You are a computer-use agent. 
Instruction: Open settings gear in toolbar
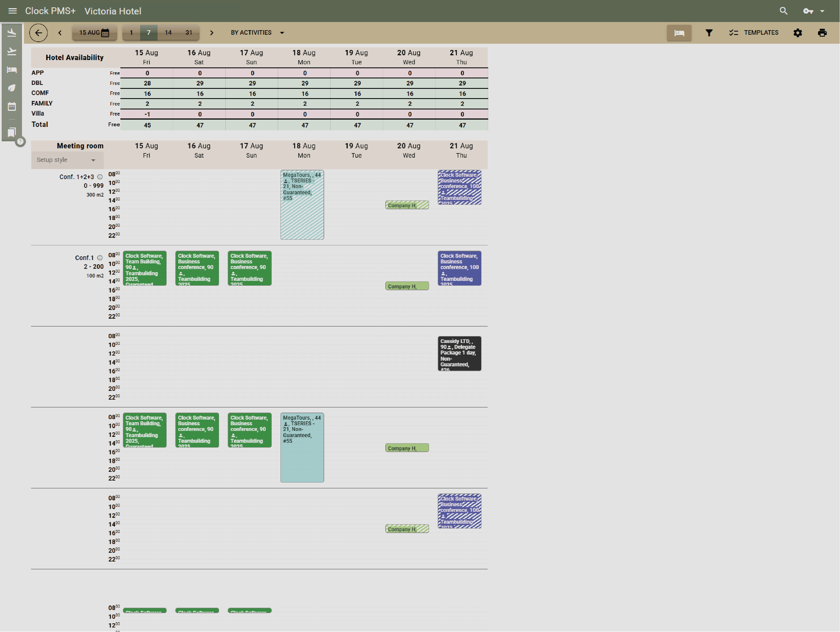[797, 33]
